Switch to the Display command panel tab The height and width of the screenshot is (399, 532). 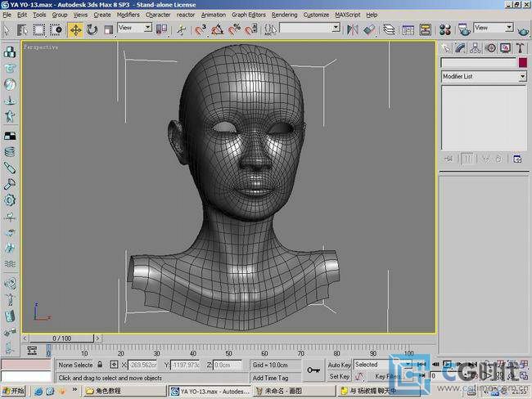pos(506,48)
